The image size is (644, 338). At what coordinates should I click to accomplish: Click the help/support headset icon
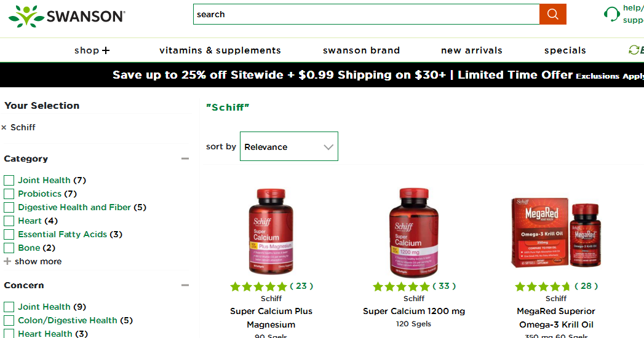pos(611,14)
